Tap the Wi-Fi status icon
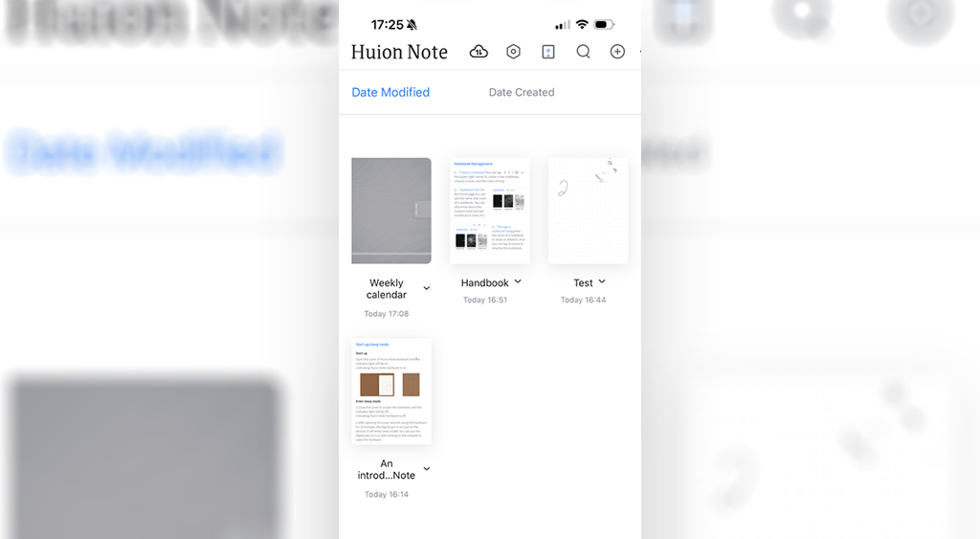The height and width of the screenshot is (539, 980). 582,24
